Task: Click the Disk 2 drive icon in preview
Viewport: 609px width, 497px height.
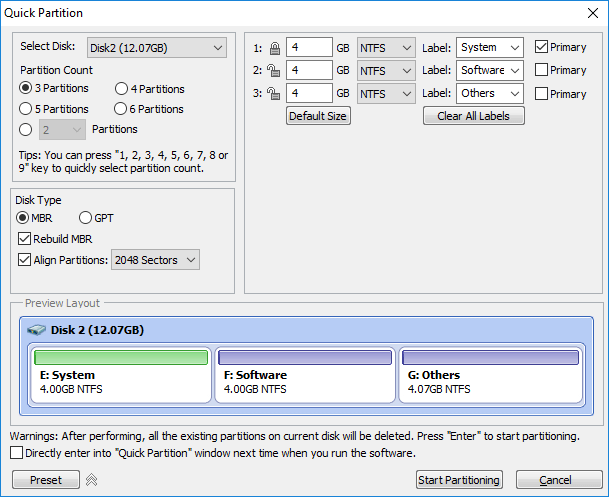Action: click(x=37, y=330)
